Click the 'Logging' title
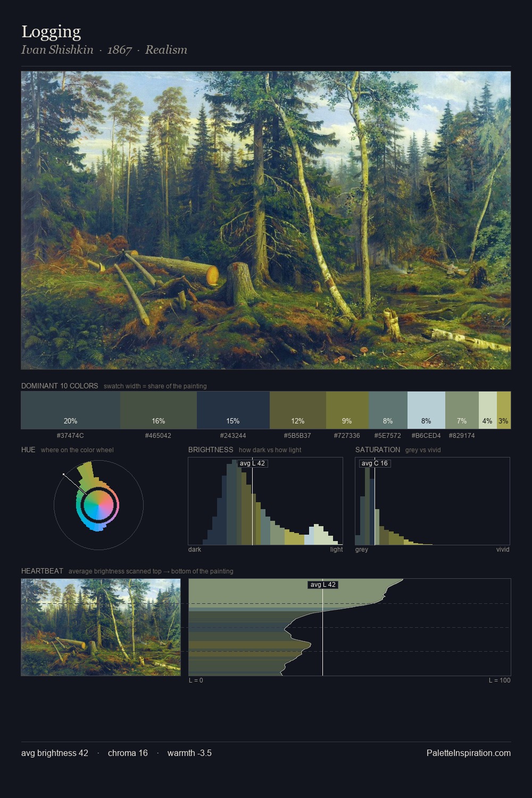532x798 pixels. pos(51,32)
